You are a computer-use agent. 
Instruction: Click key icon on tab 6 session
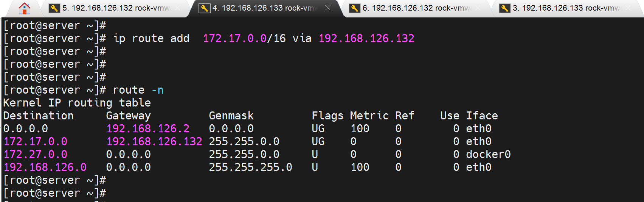(354, 8)
